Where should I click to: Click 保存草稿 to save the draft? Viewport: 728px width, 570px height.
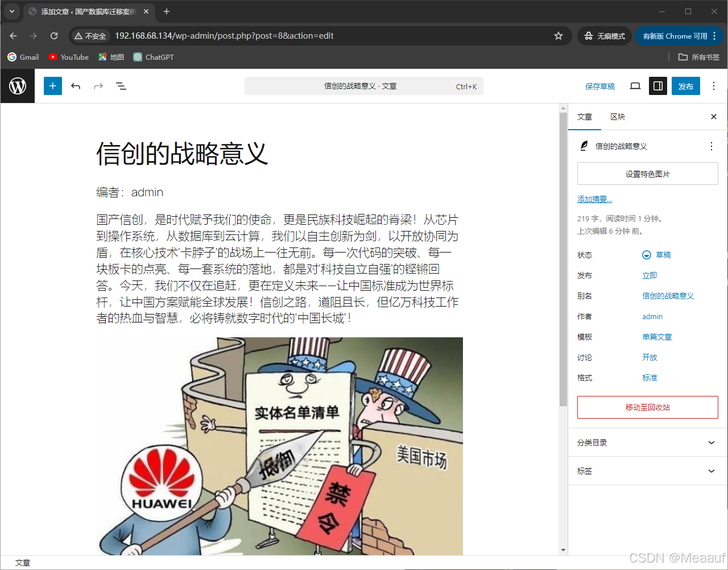point(600,86)
